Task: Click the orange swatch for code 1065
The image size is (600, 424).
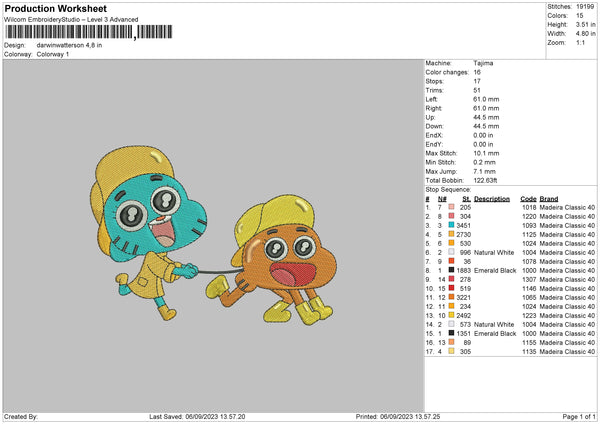Action: tap(452, 297)
